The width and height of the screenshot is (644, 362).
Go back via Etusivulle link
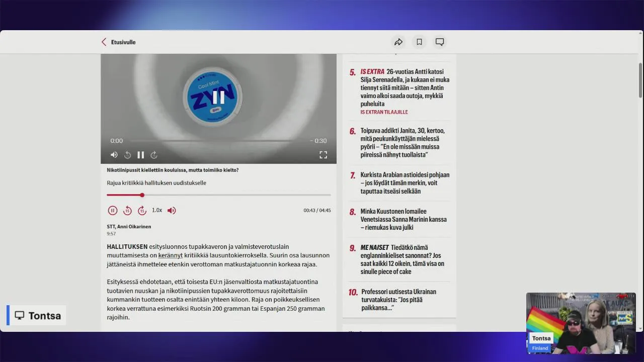(119, 42)
